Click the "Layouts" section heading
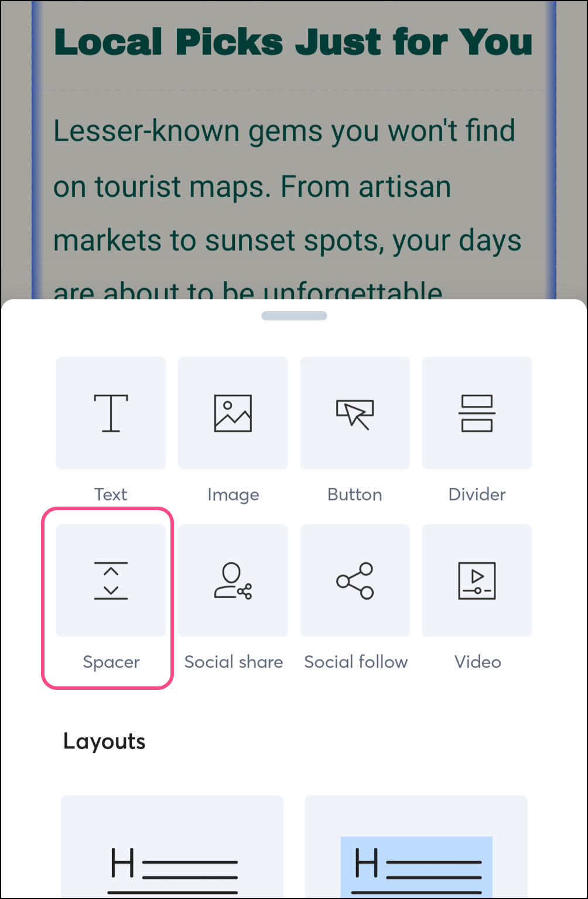 tap(104, 741)
